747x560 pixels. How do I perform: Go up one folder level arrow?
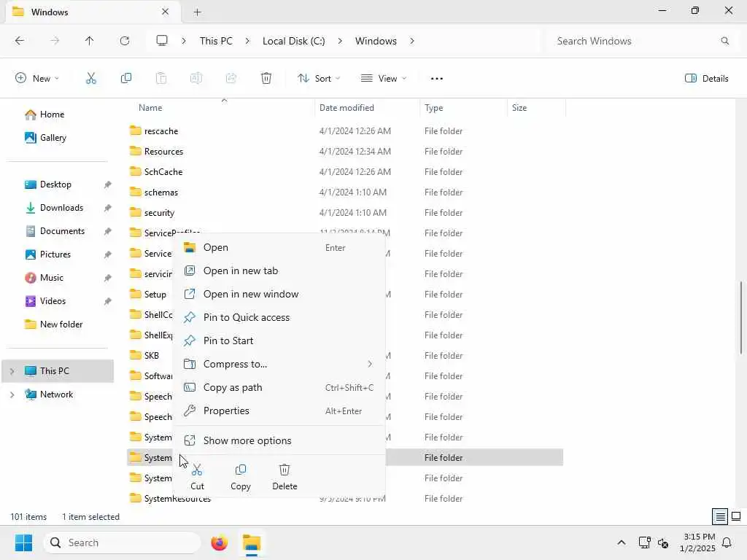89,41
